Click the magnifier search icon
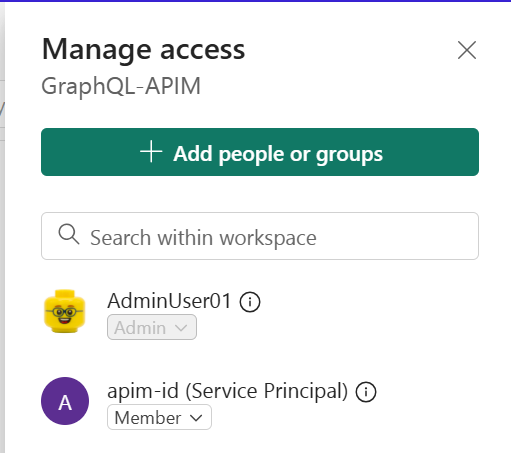The width and height of the screenshot is (511, 453). coord(69,234)
